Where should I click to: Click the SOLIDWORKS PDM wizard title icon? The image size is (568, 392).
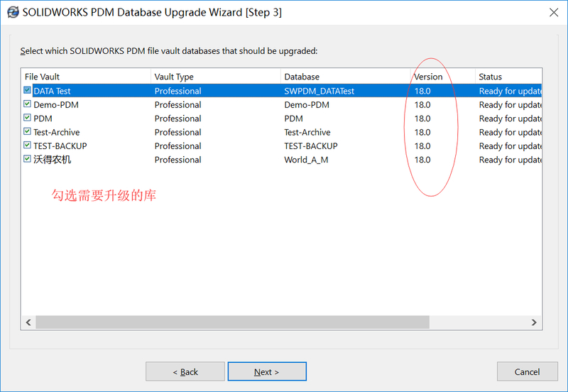pos(13,12)
